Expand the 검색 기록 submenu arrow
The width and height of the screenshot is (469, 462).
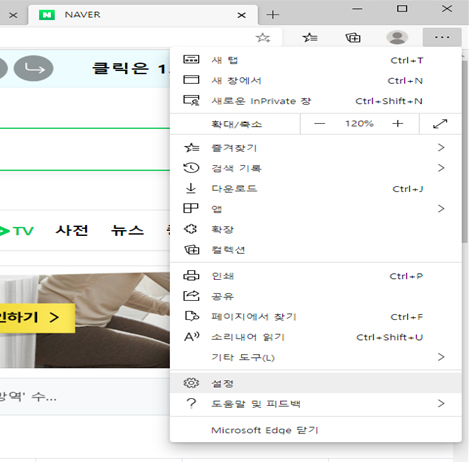click(x=441, y=168)
